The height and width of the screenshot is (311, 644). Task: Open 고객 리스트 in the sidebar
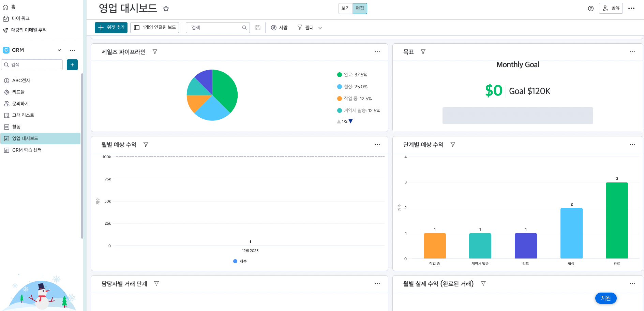[23, 115]
